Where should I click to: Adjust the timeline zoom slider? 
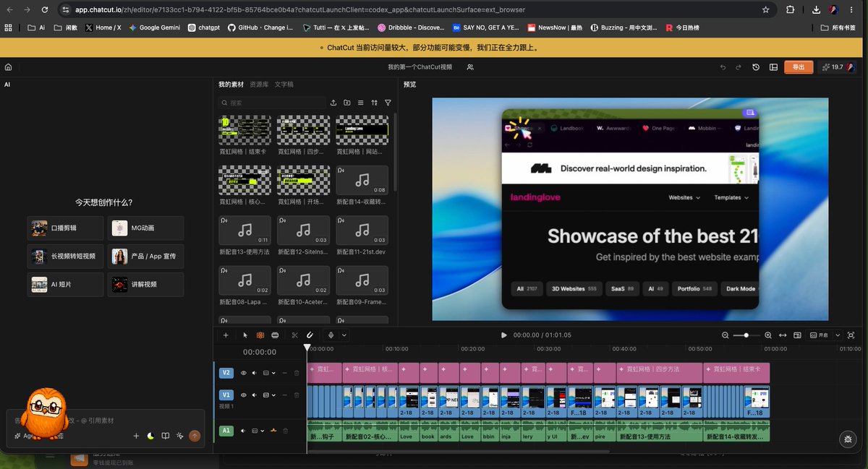click(x=746, y=335)
